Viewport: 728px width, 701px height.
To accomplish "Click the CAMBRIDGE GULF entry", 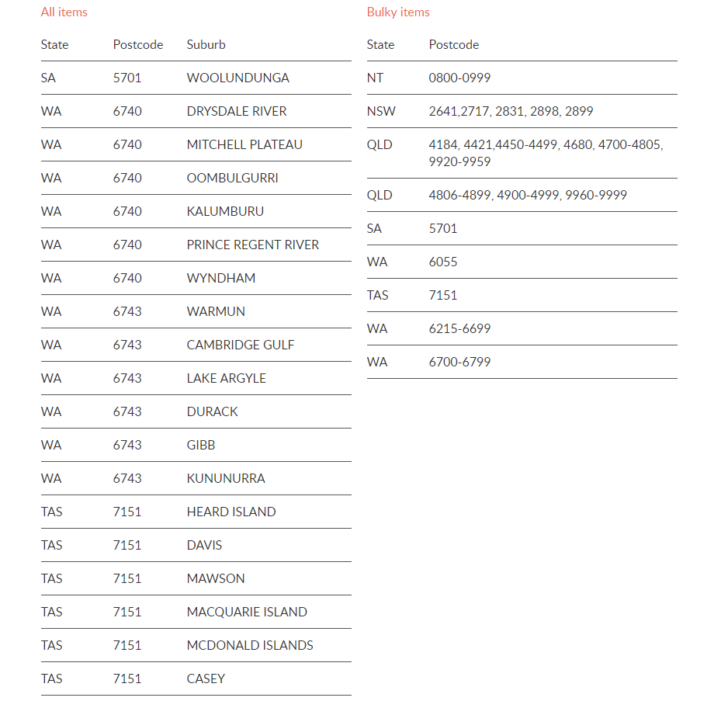I will point(241,345).
